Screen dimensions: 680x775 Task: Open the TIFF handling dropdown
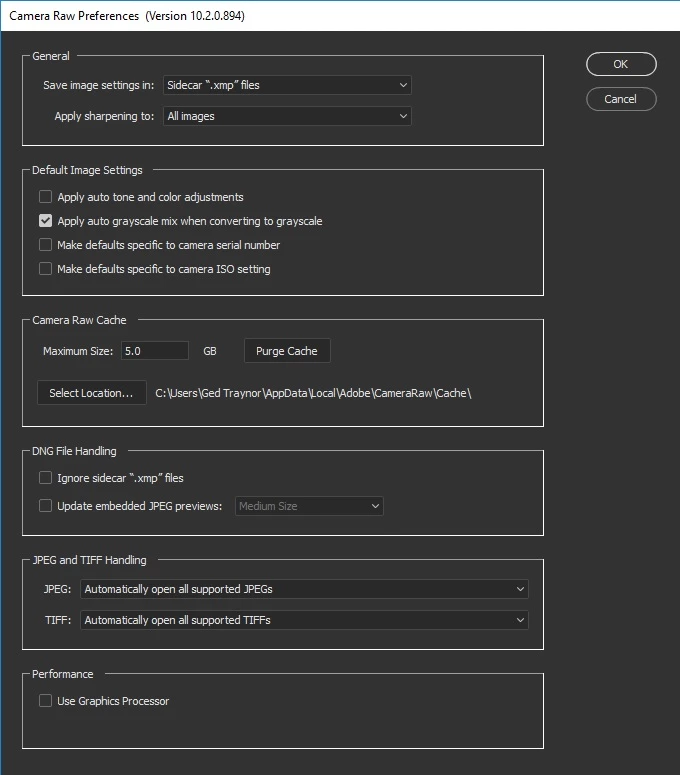304,620
